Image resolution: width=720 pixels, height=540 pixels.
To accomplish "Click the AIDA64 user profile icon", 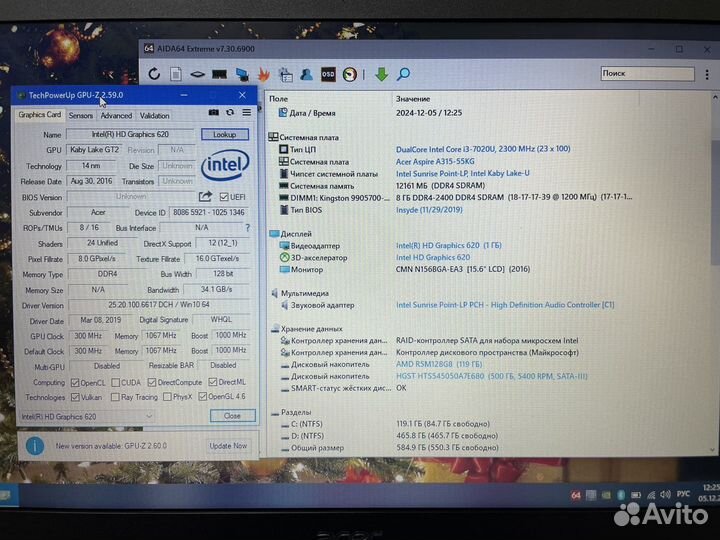I will tap(306, 74).
